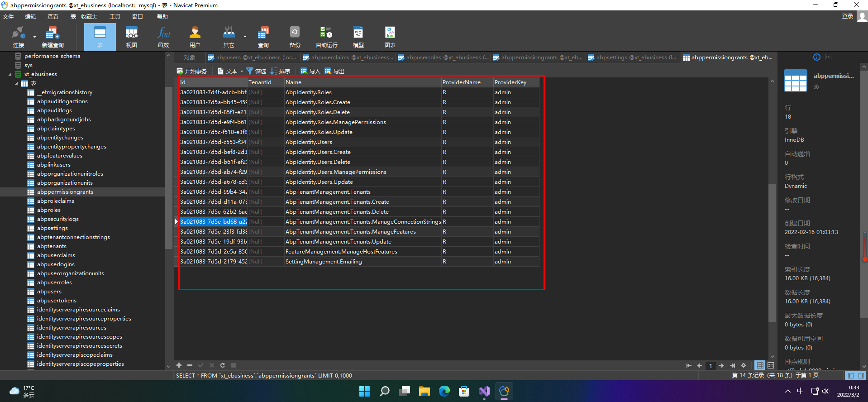Screen dimensions: 868x402
Task: Go to next page of records
Action: [x=721, y=365]
